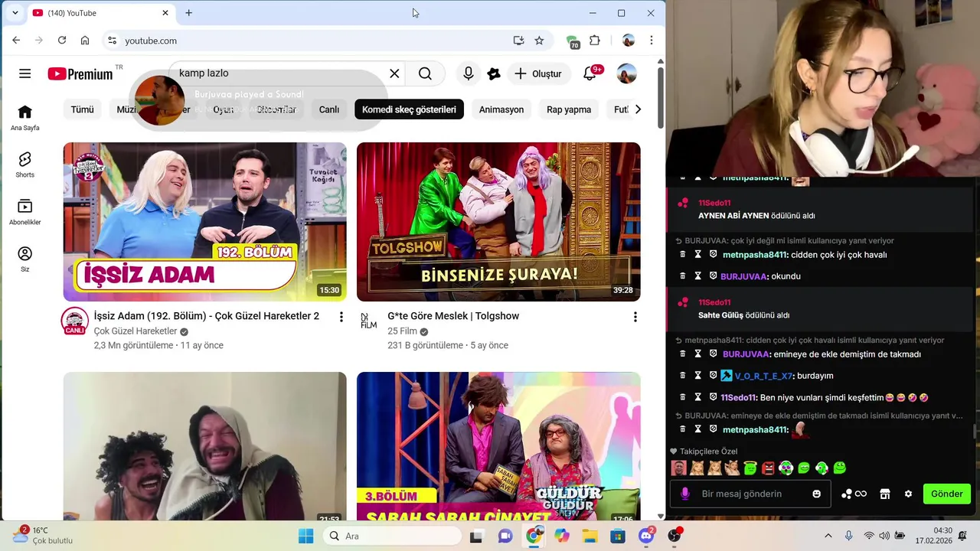Image resolution: width=980 pixels, height=551 pixels.
Task: Open the chat shop storefront icon
Action: tap(885, 494)
